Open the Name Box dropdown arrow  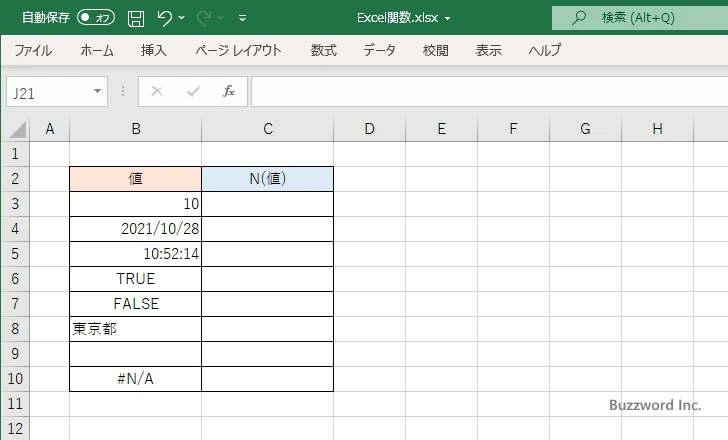pos(98,91)
